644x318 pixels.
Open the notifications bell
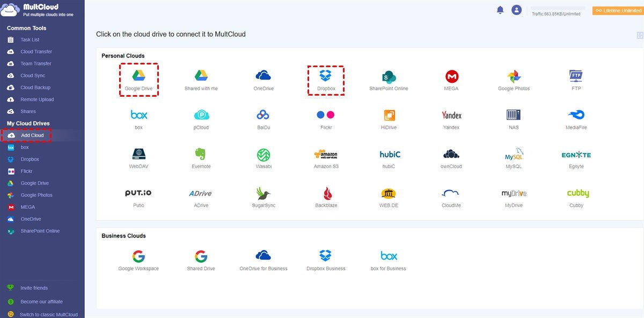(500, 10)
